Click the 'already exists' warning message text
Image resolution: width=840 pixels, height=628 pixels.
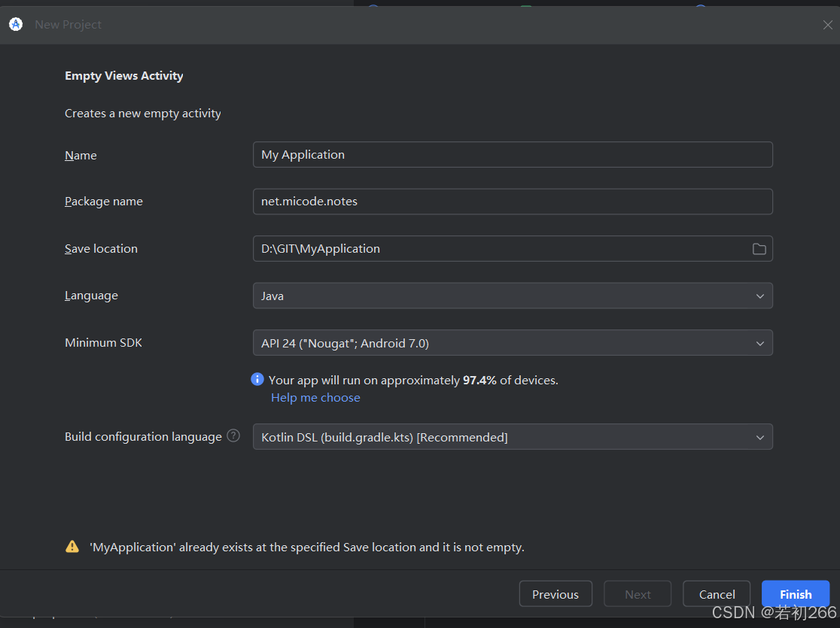click(306, 548)
